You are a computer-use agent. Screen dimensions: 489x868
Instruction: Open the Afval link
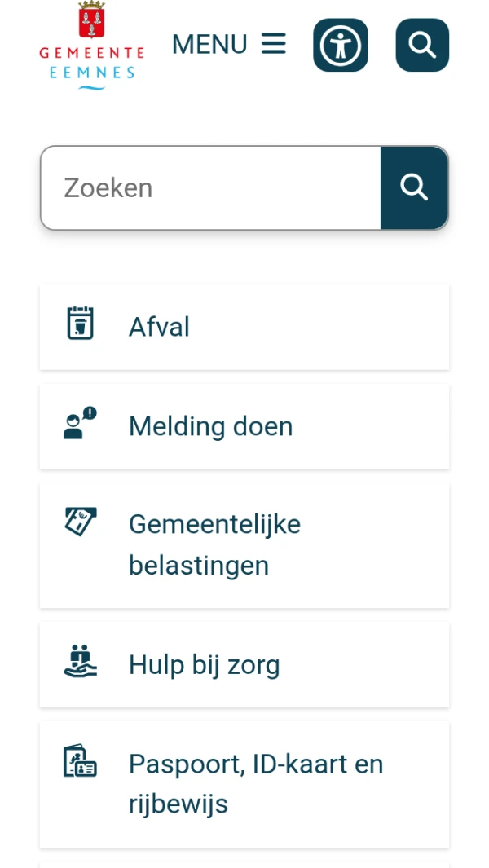click(159, 327)
